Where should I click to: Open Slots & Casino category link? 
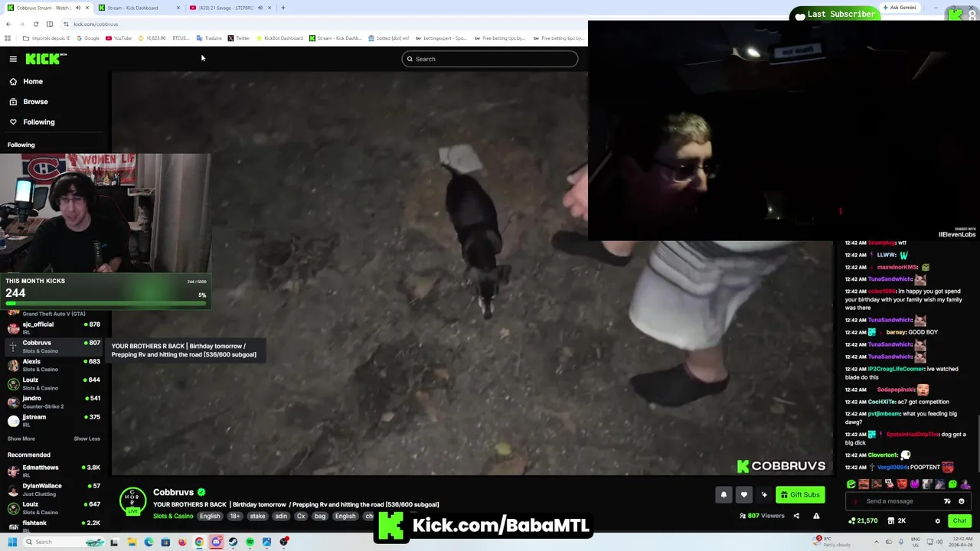[173, 517]
